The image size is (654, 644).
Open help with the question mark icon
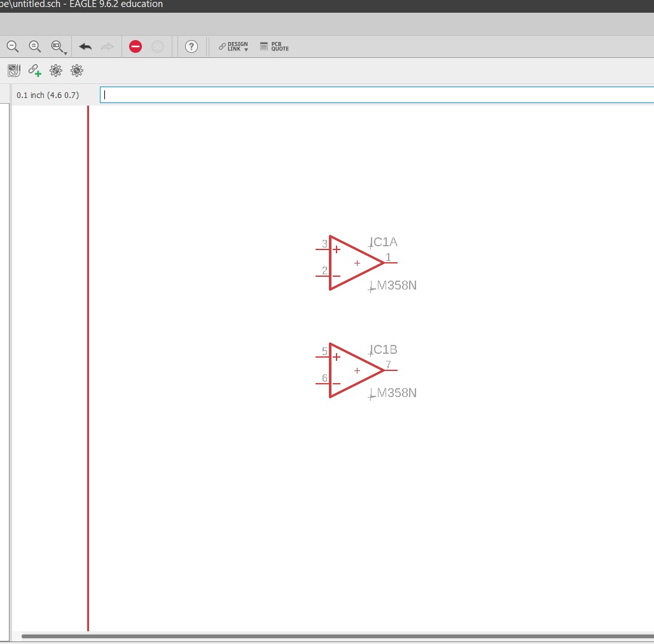(x=191, y=46)
